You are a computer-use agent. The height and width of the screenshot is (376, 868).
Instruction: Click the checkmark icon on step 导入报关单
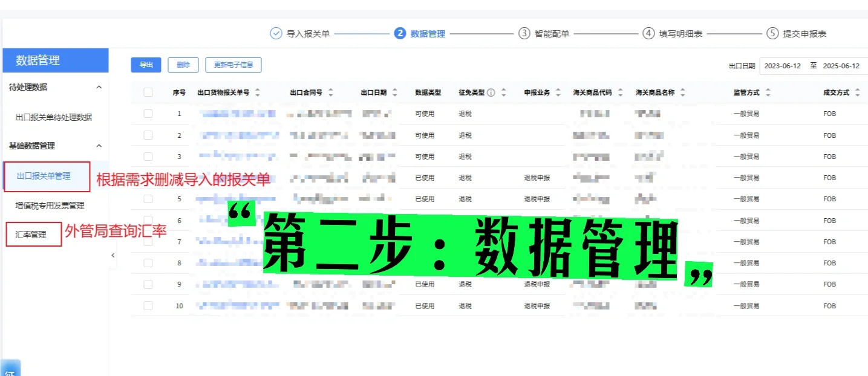tap(276, 34)
